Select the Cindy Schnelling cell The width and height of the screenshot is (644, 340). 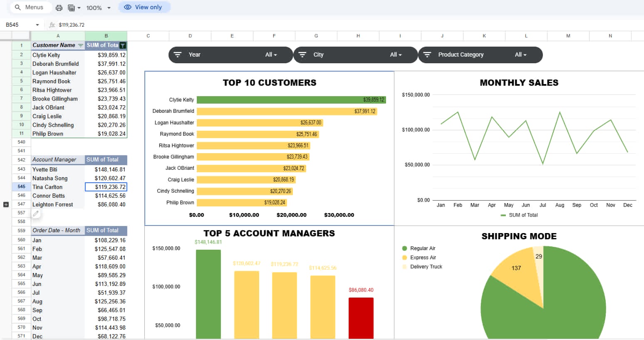(58, 125)
